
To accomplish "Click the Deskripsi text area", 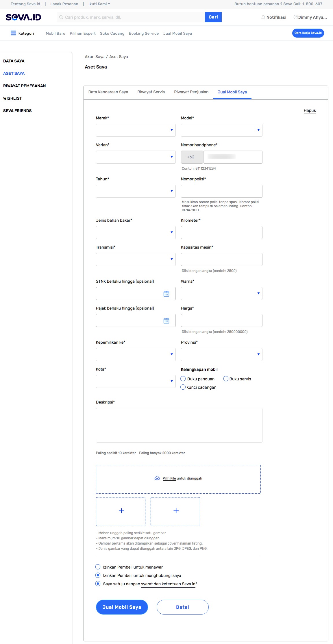I will pyautogui.click(x=179, y=425).
